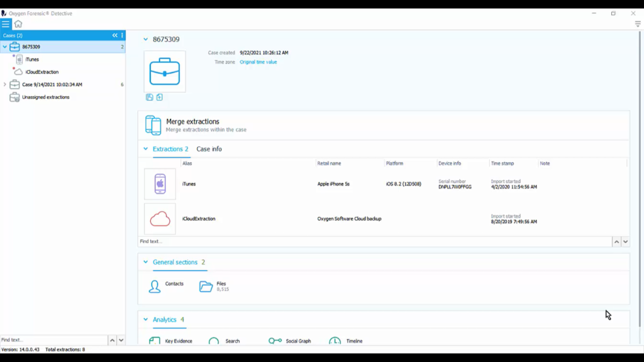The height and width of the screenshot is (362, 644).
Task: Switch to the Extractions tab
Action: [x=170, y=149]
